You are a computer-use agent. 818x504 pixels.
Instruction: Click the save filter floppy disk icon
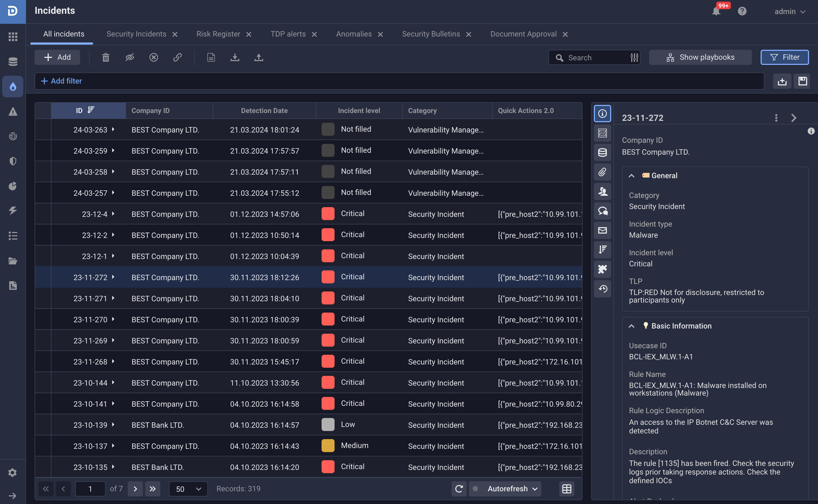802,81
